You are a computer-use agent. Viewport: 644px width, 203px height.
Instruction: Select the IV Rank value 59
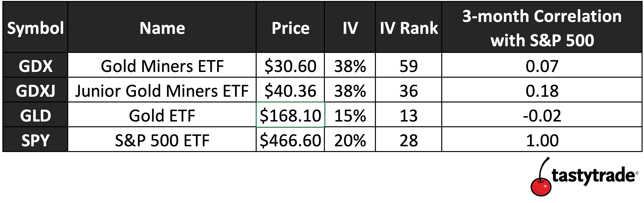click(x=409, y=65)
